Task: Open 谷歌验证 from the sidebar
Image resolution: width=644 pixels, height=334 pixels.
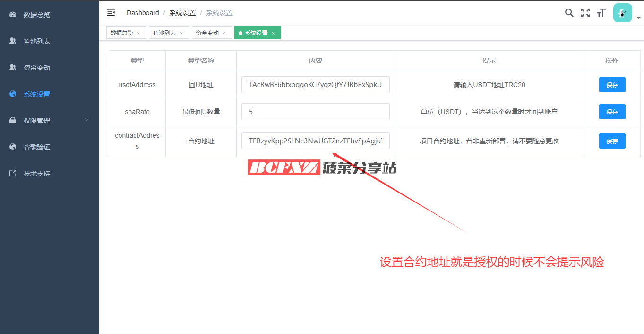Action: [x=37, y=147]
